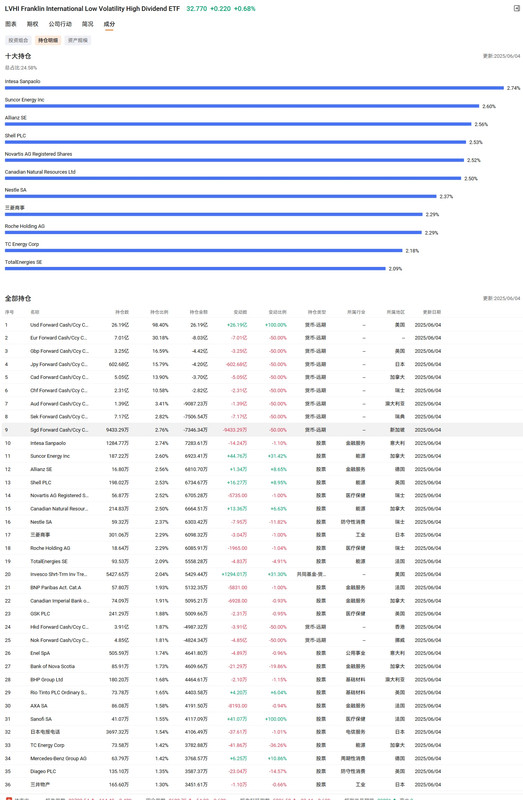Open the 公司行动 tab
This screenshot has height=800, width=523.
(60, 24)
